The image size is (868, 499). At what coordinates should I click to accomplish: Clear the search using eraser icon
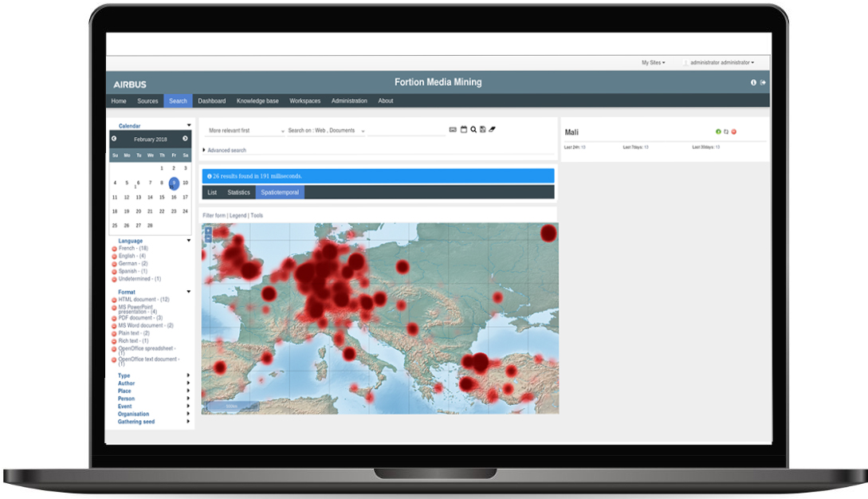[x=493, y=129]
